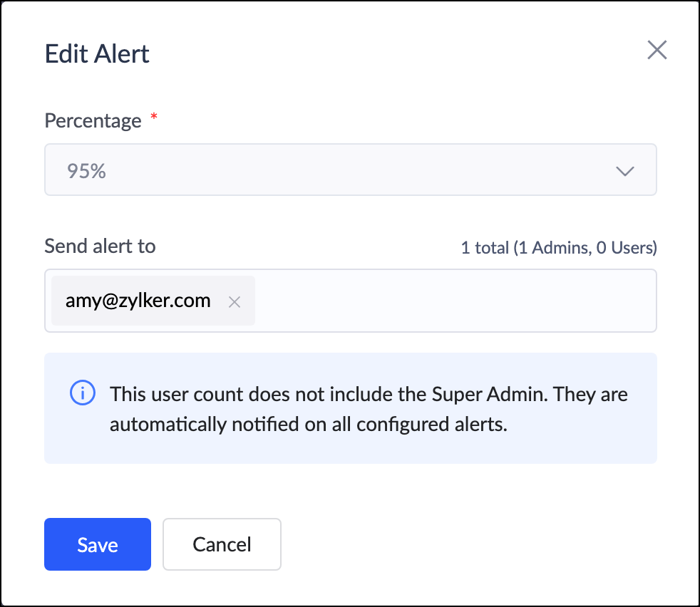Click the Edit Alert dialog title

tap(97, 54)
